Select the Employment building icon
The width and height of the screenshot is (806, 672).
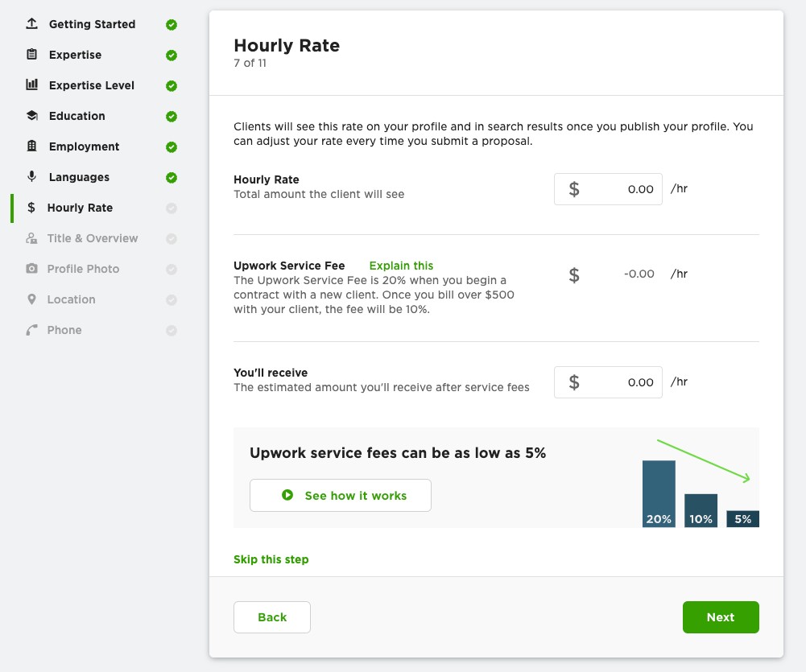pos(31,146)
